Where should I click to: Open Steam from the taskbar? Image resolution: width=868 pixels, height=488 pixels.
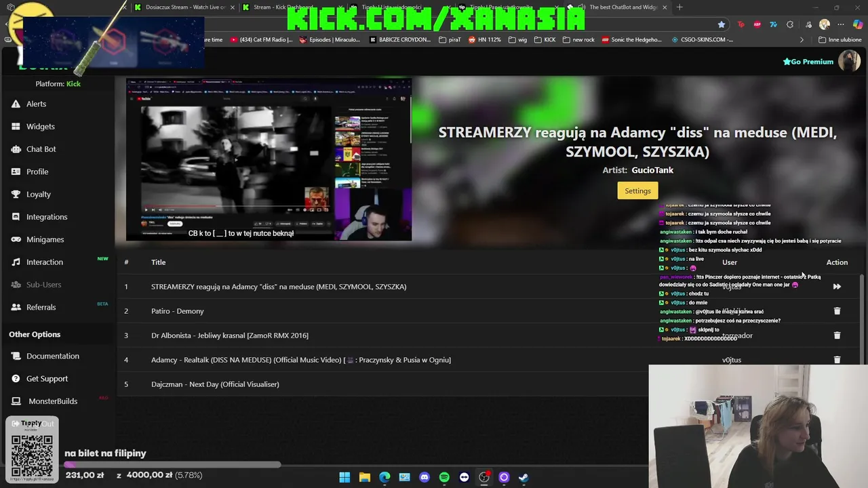click(524, 477)
